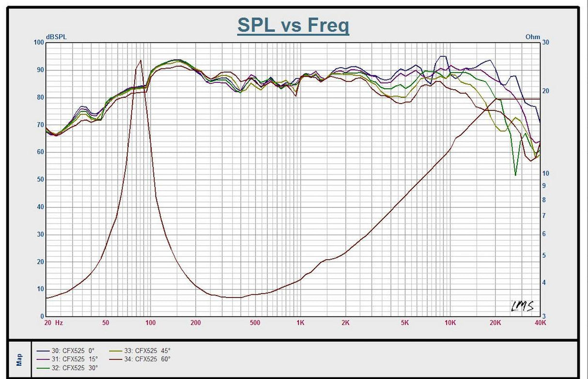Click the 30 value on the Ohm axis
Screen dimensions: 588x379
pos(545,43)
